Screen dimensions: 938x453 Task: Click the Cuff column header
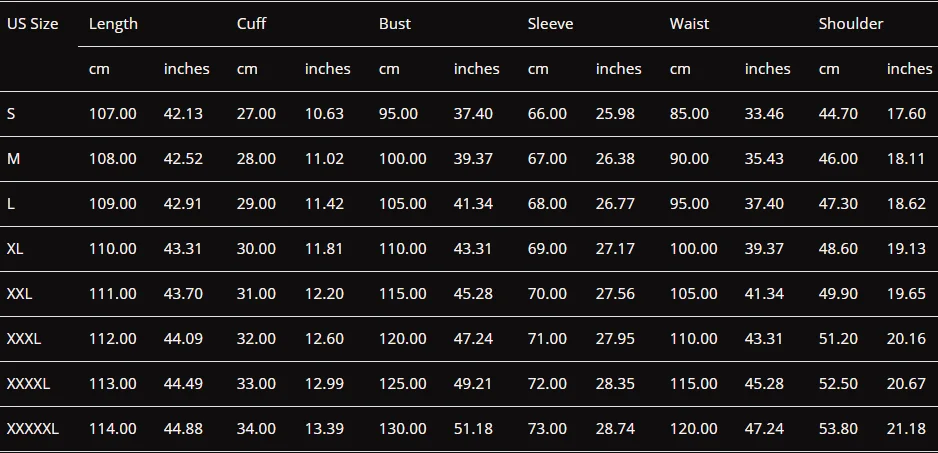(x=251, y=24)
